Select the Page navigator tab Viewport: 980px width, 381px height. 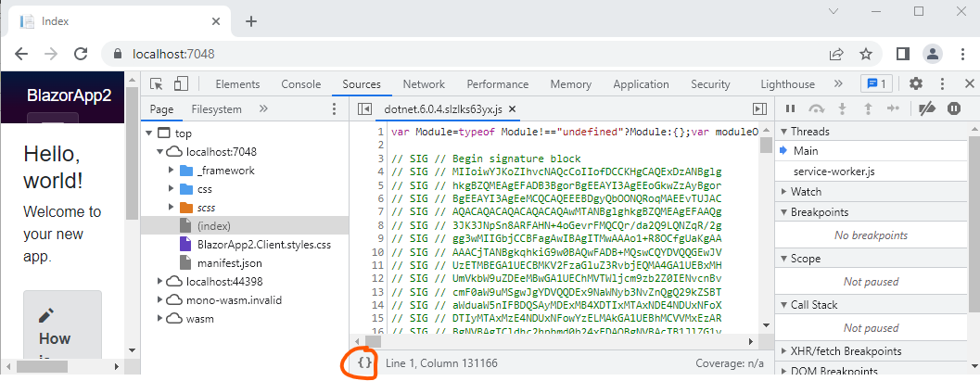point(161,109)
